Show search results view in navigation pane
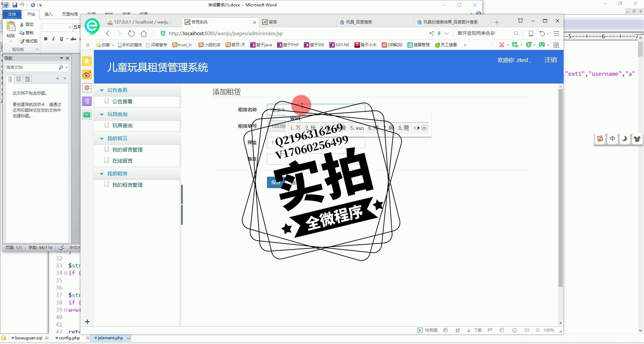The width and height of the screenshot is (644, 344). pos(28,79)
